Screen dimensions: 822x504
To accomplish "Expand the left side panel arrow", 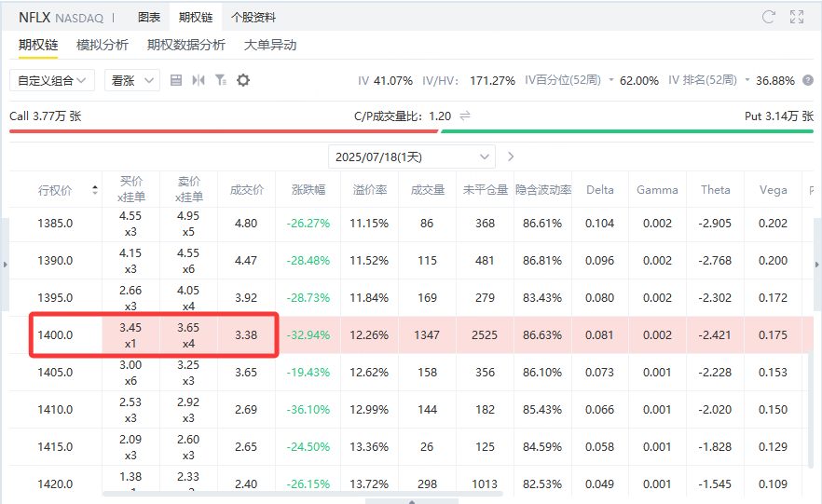I will [x=5, y=265].
